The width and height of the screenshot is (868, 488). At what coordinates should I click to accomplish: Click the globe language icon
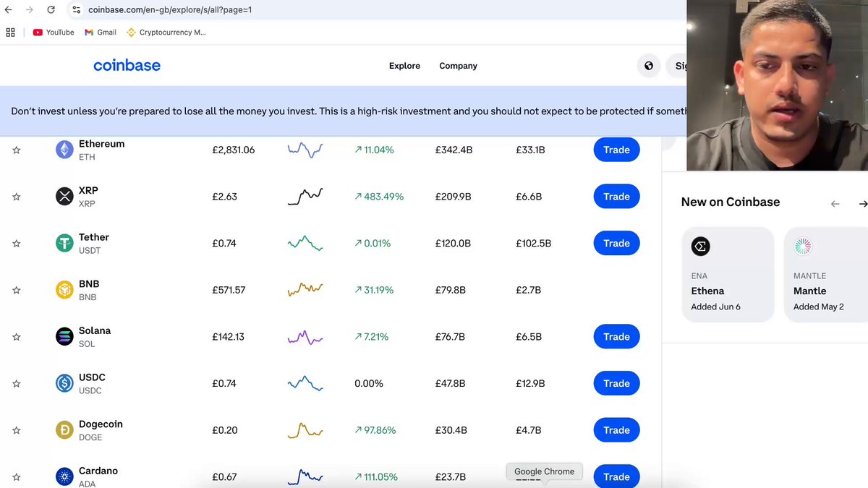click(x=649, y=66)
